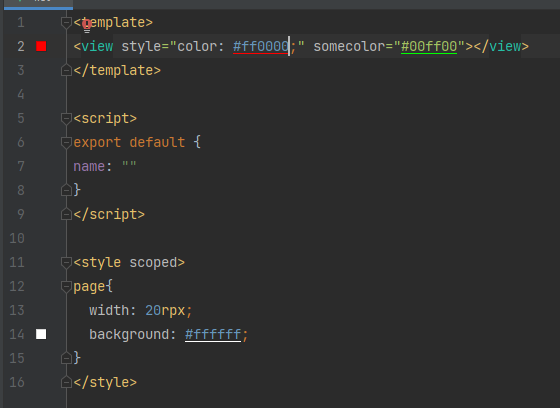Collapse fold marker at closing template tag
The width and height of the screenshot is (560, 408).
(66, 70)
